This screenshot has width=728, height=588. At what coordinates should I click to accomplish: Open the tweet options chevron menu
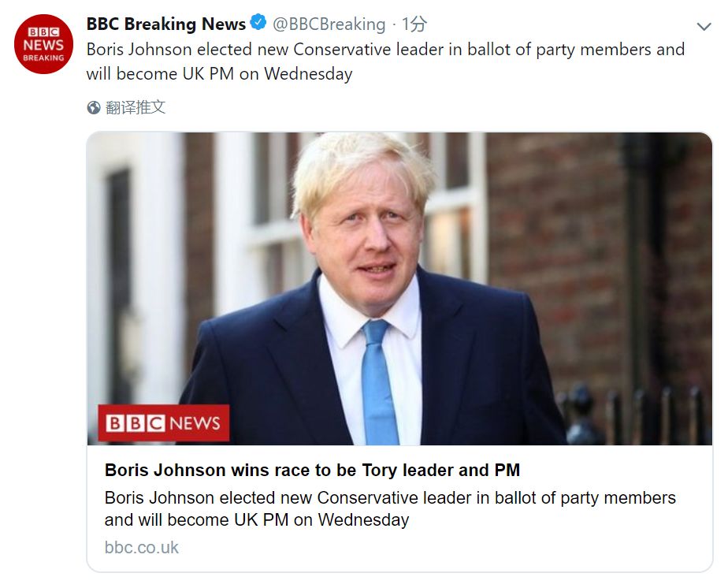pos(704,27)
